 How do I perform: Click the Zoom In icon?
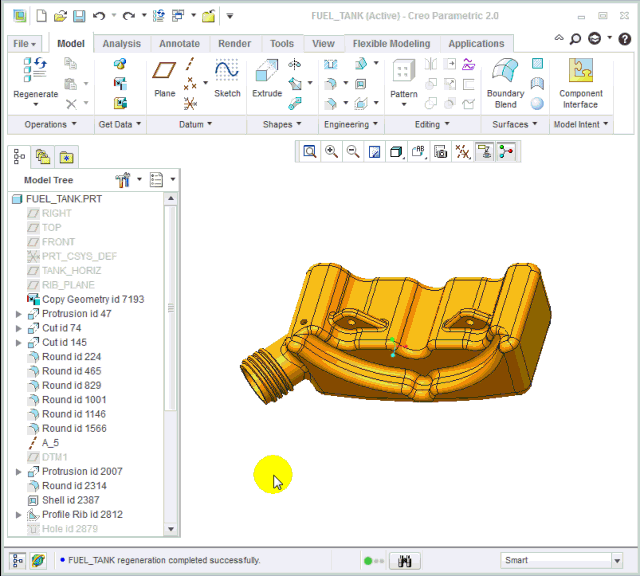[x=331, y=152]
